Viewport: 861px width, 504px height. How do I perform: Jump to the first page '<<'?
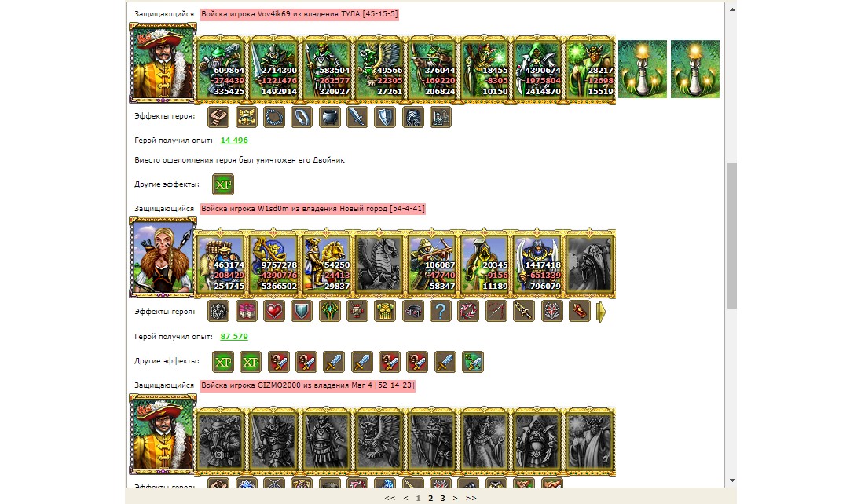tap(390, 498)
